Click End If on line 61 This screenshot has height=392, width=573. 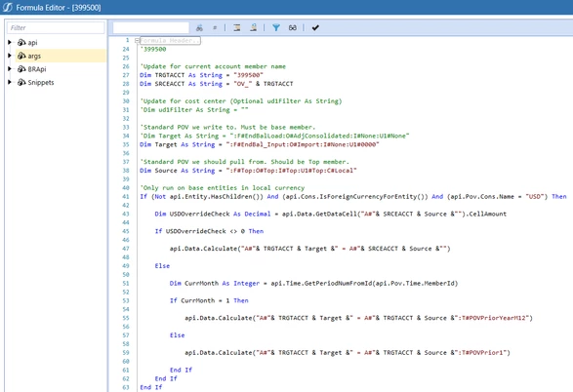pyautogui.click(x=181, y=371)
